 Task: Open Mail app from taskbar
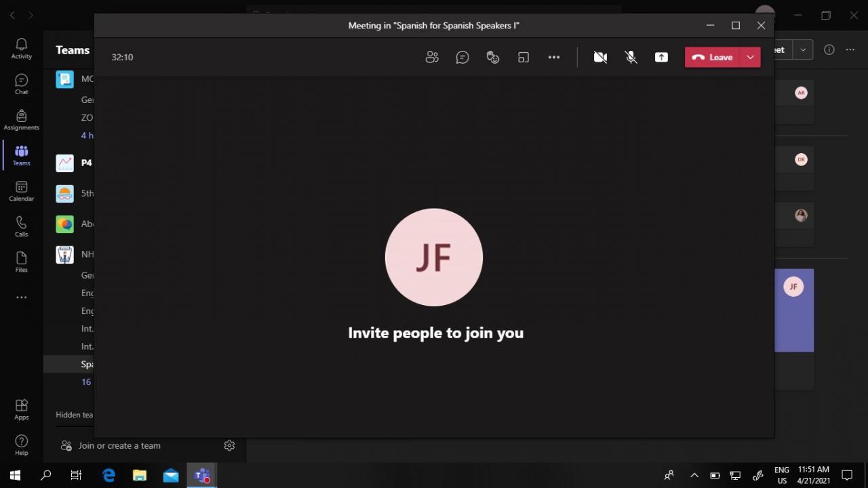click(x=171, y=475)
